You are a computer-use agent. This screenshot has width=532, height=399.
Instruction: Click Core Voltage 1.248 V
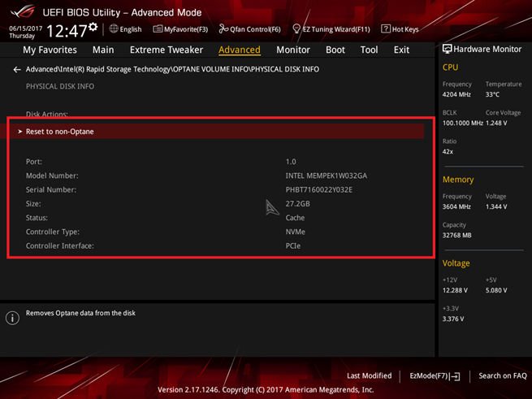click(x=496, y=123)
